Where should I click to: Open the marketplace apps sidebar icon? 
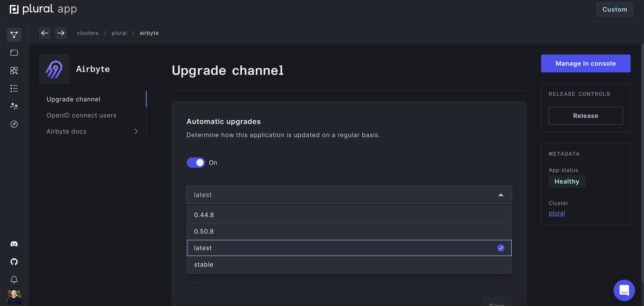14,70
